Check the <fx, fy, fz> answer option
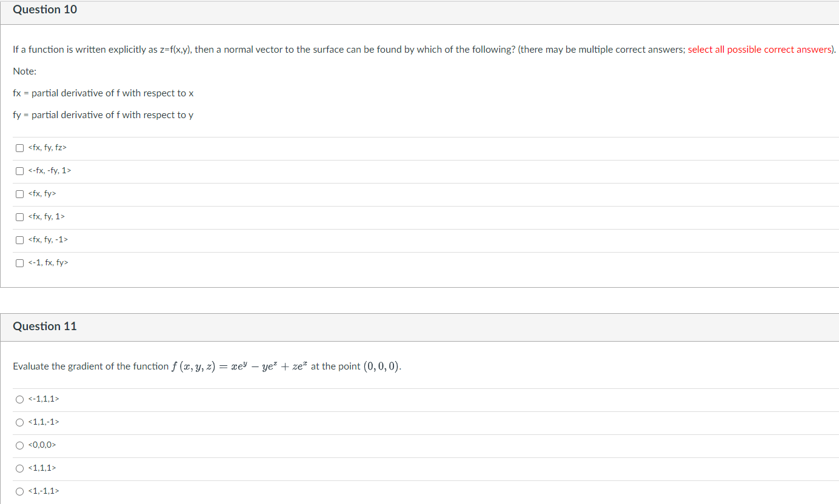The height and width of the screenshot is (504, 839). pyautogui.click(x=19, y=147)
